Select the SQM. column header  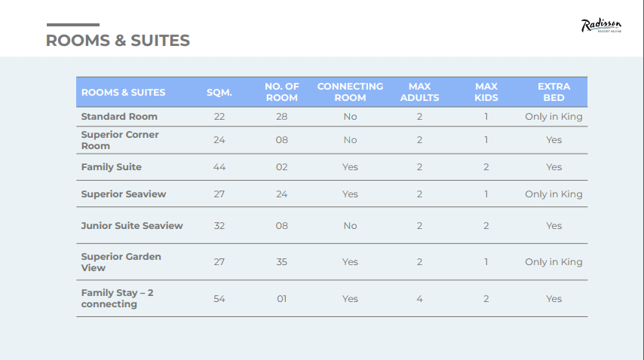219,93
